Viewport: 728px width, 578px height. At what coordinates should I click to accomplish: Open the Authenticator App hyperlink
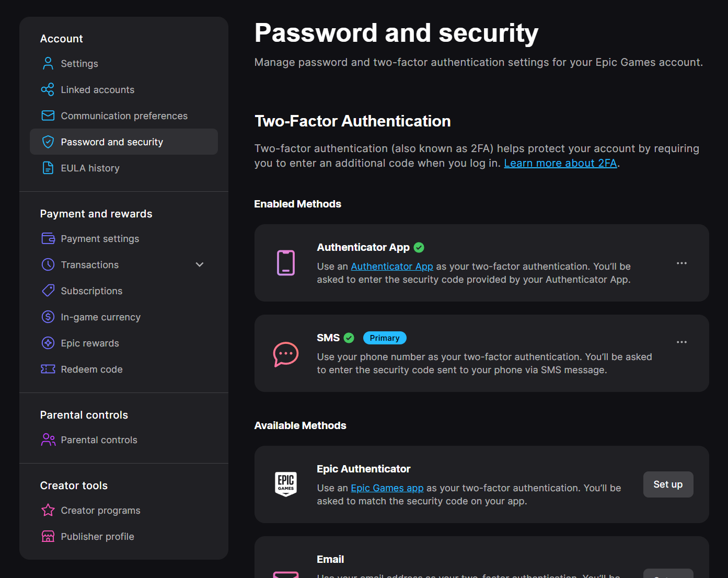click(391, 267)
